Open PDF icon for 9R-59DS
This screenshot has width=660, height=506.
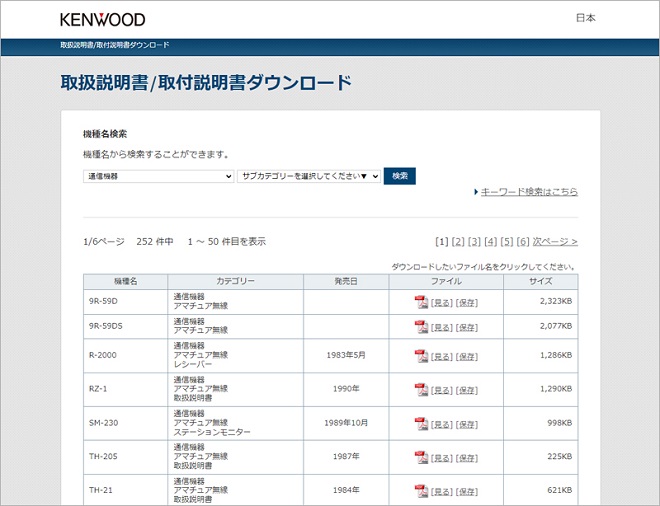(421, 327)
